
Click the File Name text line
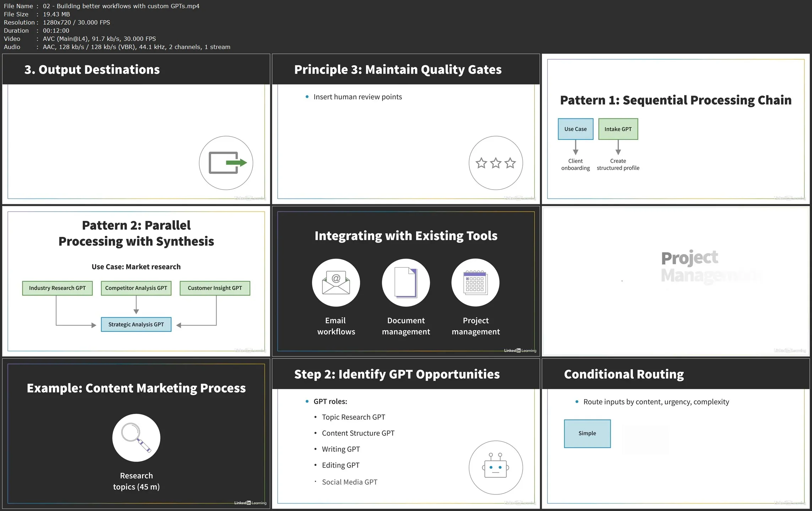pyautogui.click(x=102, y=6)
